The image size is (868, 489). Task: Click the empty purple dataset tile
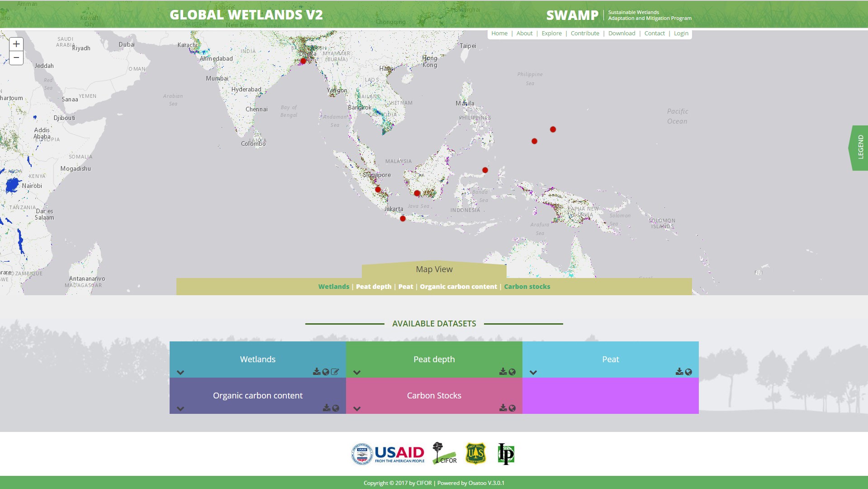pos(611,396)
